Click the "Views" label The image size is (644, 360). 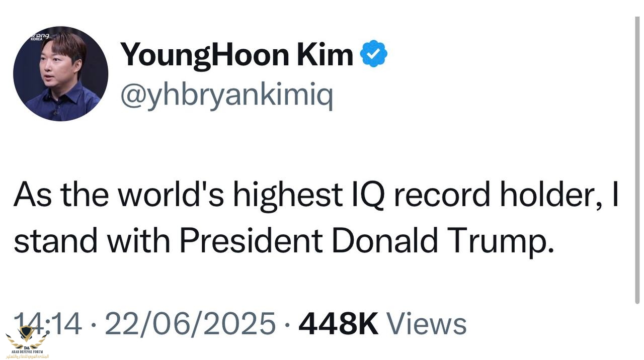pos(427,323)
